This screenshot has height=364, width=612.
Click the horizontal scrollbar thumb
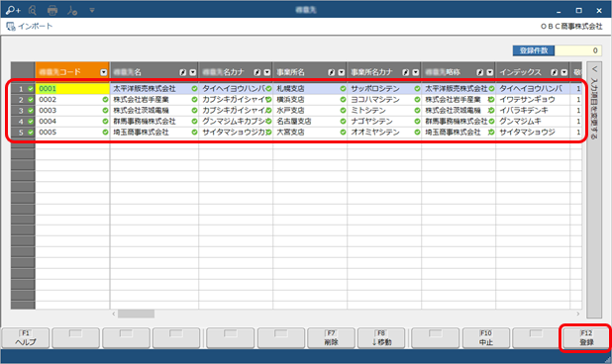pos(137,314)
